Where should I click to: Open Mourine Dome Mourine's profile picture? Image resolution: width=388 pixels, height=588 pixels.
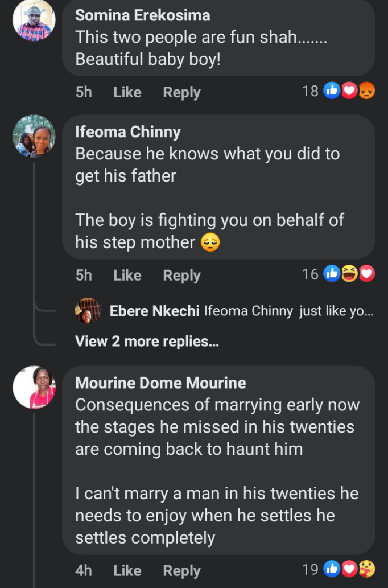(34, 387)
